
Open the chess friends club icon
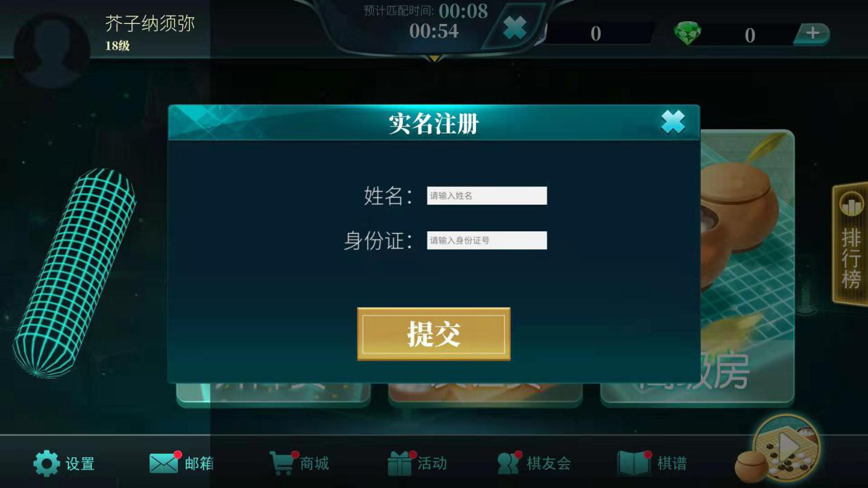(x=509, y=463)
